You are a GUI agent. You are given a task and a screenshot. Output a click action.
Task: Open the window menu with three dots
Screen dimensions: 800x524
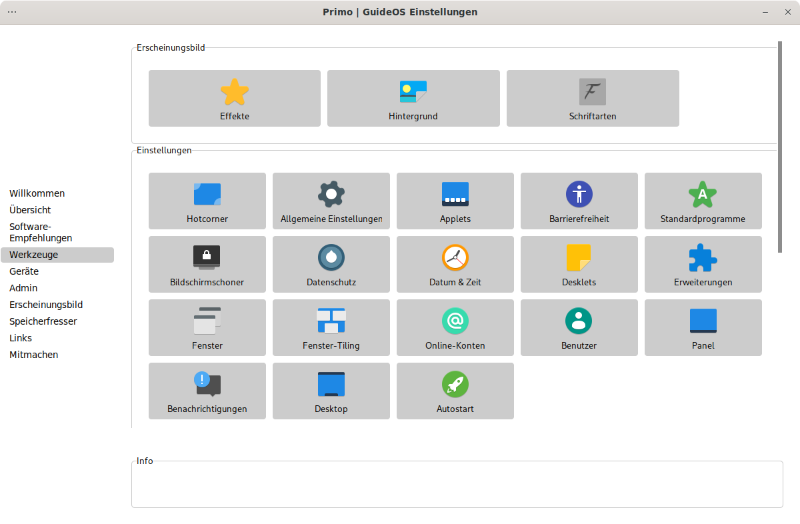[12, 12]
